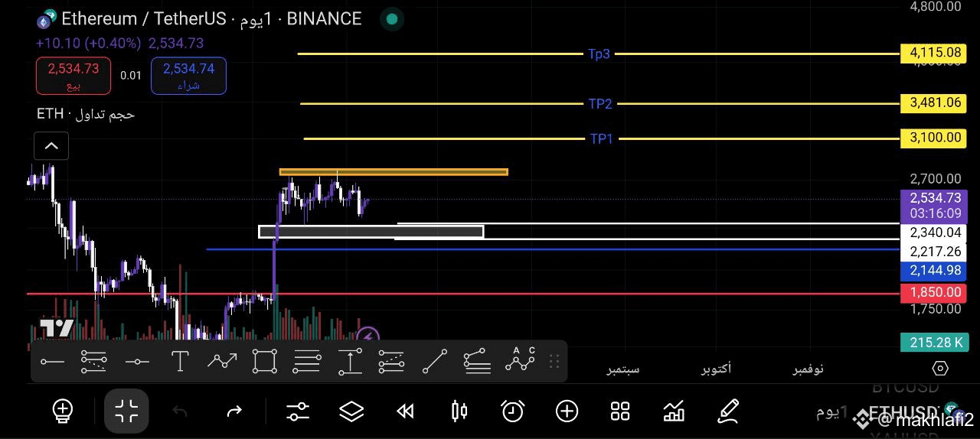Open the chart layout grid selector

click(x=620, y=411)
